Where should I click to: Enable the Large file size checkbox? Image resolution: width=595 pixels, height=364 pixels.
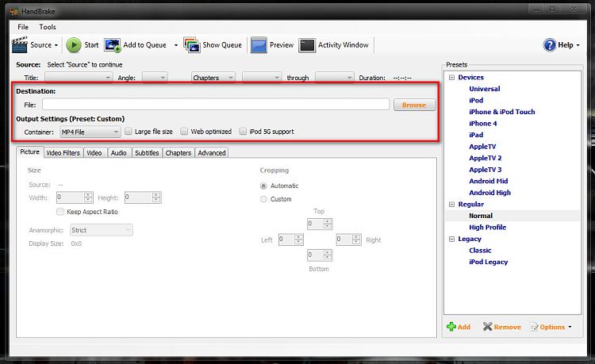pyautogui.click(x=129, y=131)
